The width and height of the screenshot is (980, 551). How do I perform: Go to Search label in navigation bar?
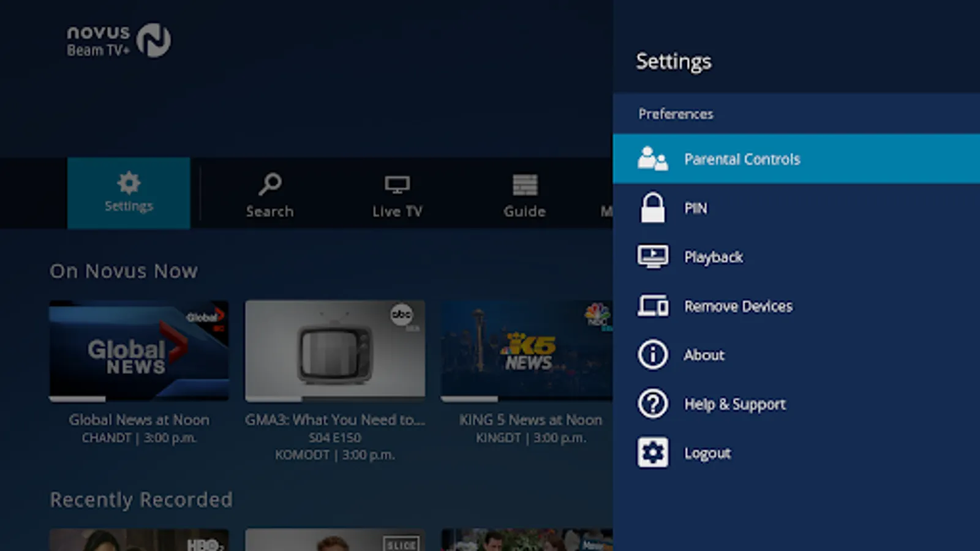[x=269, y=211]
